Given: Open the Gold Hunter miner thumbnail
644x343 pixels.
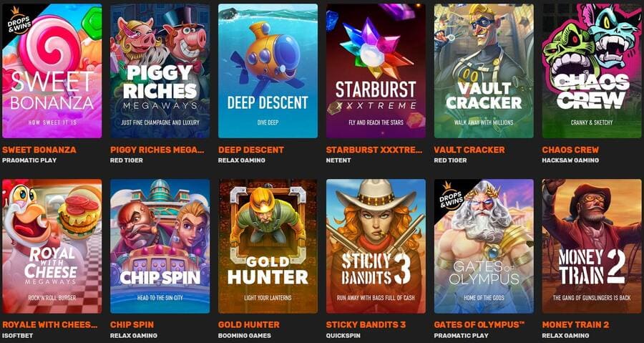Looking at the screenshot, I should [x=268, y=246].
